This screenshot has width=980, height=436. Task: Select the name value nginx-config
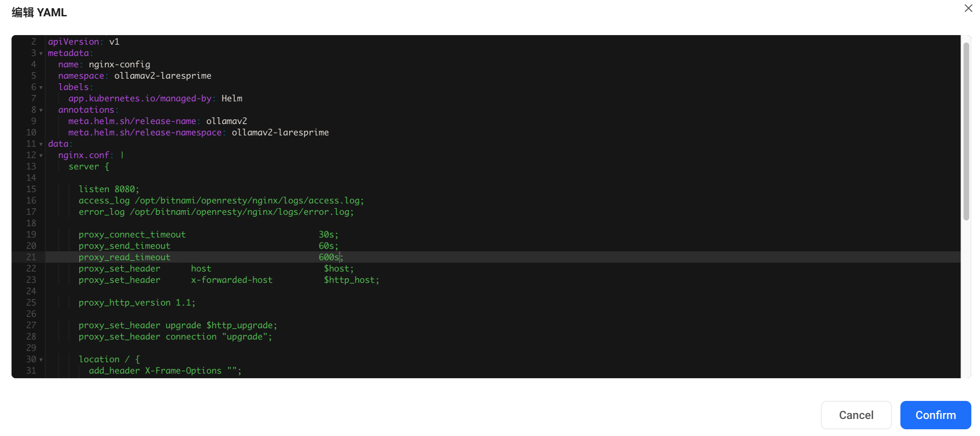coord(119,64)
